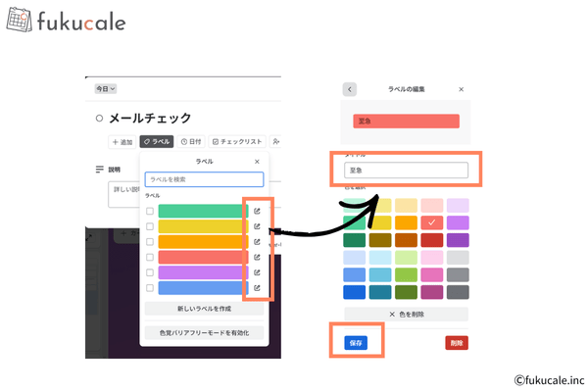The width and height of the screenshot is (588, 392).
Task: Click edit icon beside green label
Action: coord(257,211)
